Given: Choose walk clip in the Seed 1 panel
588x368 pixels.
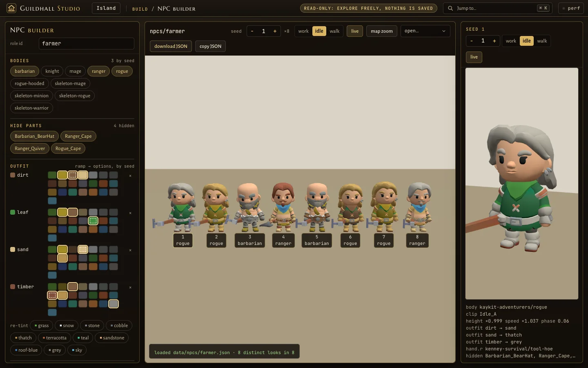Looking at the screenshot, I should tap(542, 41).
